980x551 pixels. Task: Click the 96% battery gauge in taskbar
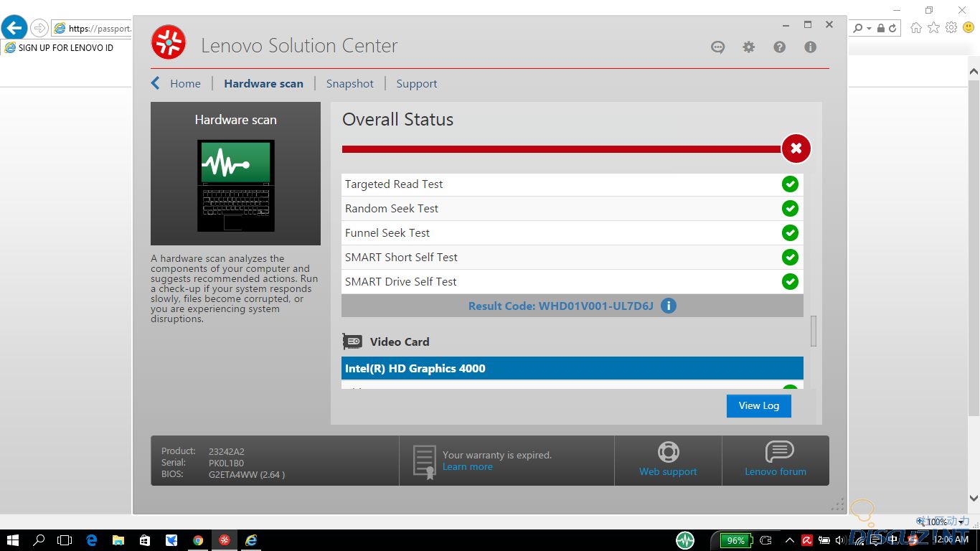(x=737, y=540)
